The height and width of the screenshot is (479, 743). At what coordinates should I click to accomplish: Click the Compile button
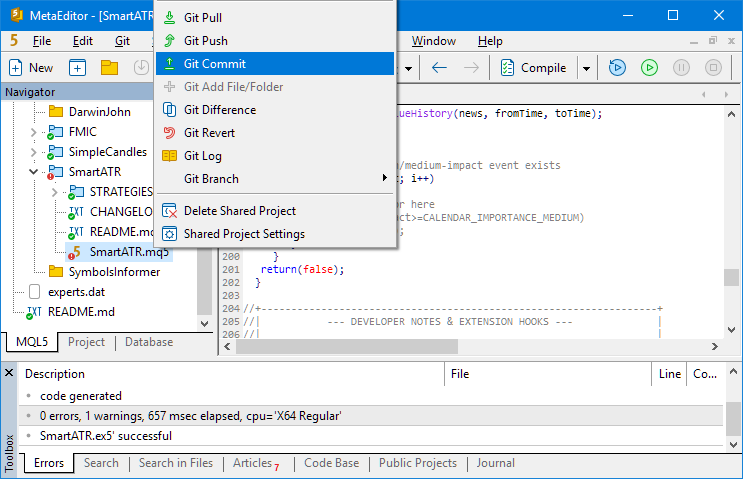pos(534,68)
